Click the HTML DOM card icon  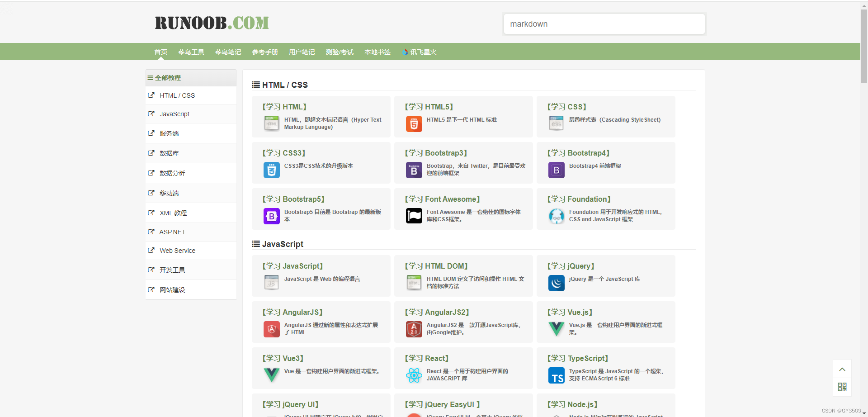point(414,283)
